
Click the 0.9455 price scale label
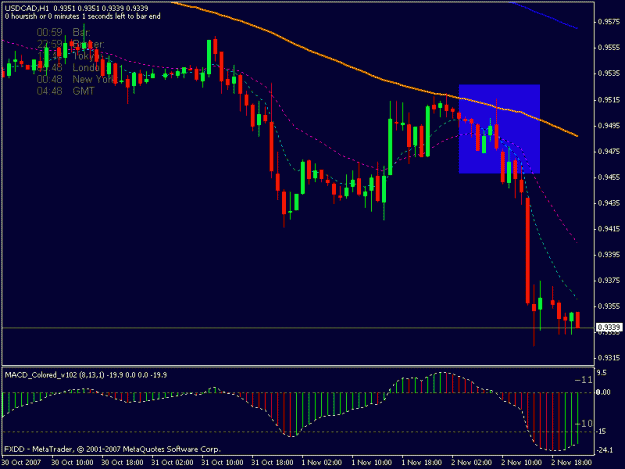[609, 177]
